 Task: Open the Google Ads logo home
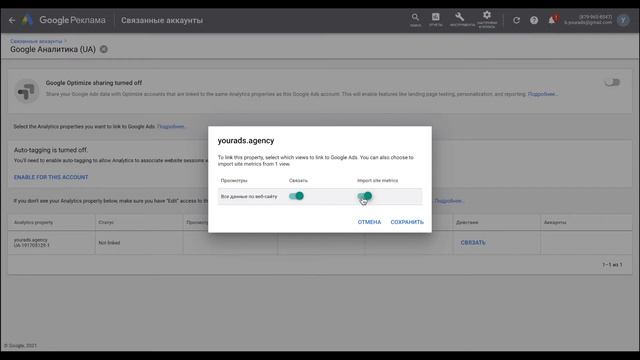click(27, 20)
